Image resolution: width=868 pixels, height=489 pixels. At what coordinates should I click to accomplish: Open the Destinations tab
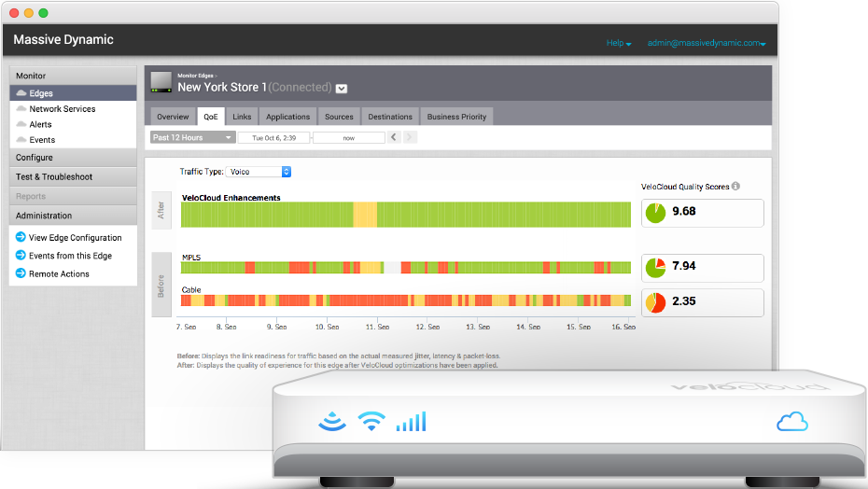[390, 117]
